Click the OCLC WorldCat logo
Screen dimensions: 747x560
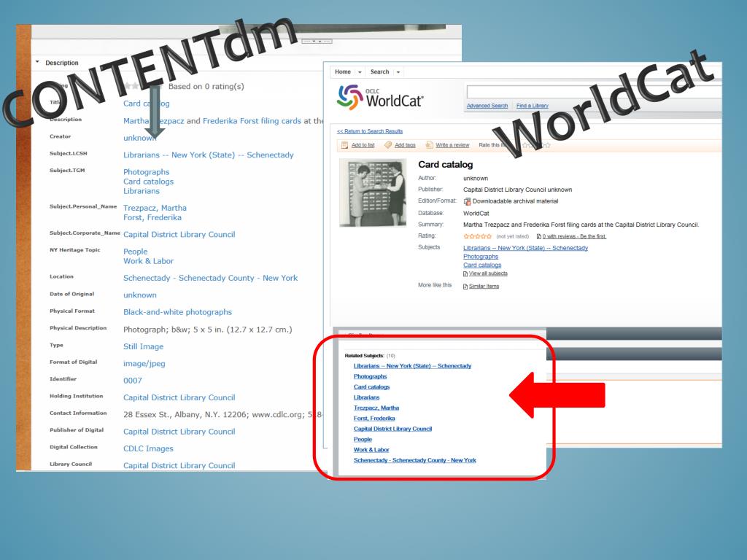click(379, 97)
